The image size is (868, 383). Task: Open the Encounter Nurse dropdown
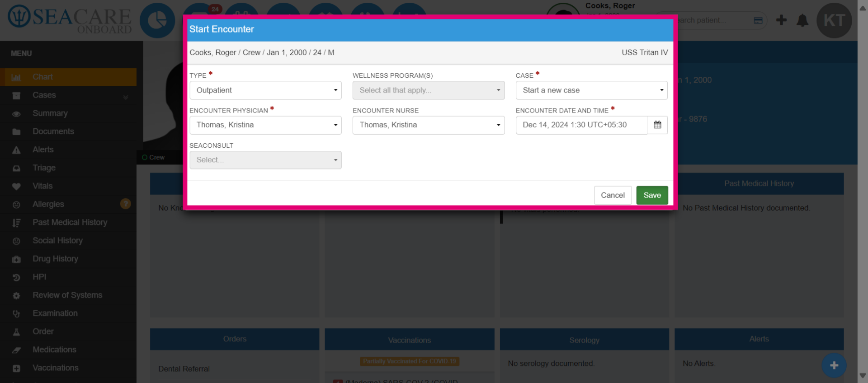429,125
